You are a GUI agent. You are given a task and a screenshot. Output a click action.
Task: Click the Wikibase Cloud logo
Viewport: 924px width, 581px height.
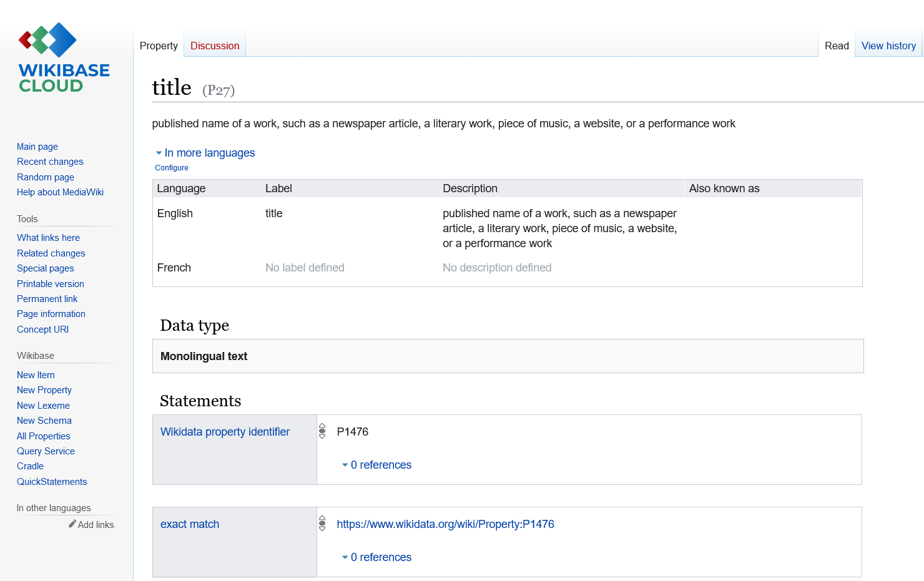tap(64, 57)
